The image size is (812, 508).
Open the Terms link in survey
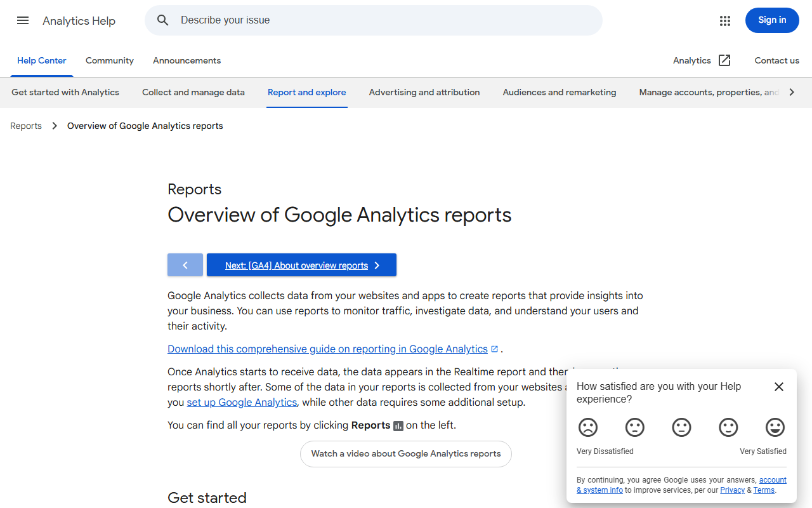point(764,490)
